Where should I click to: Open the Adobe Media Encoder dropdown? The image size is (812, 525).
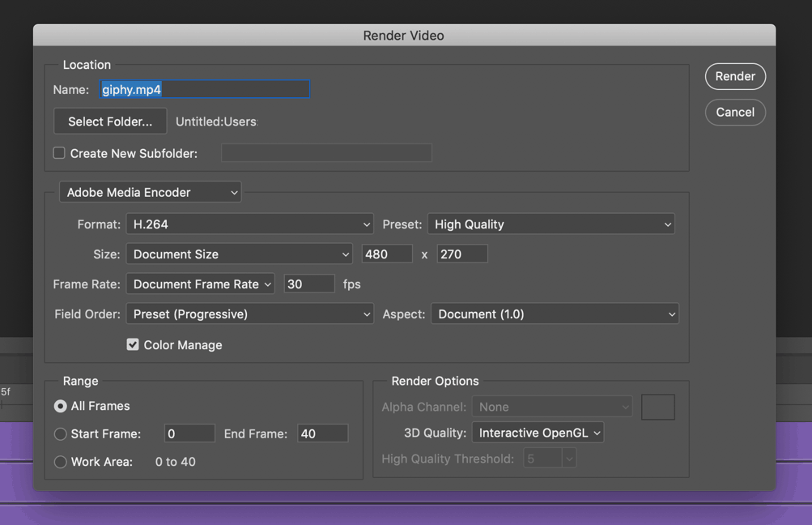tap(151, 192)
